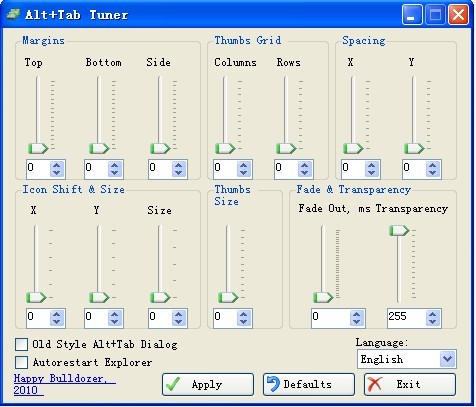This screenshot has width=476, height=407.
Task: Increase the Thumbs Grid Columns spinner
Action: coord(244,165)
